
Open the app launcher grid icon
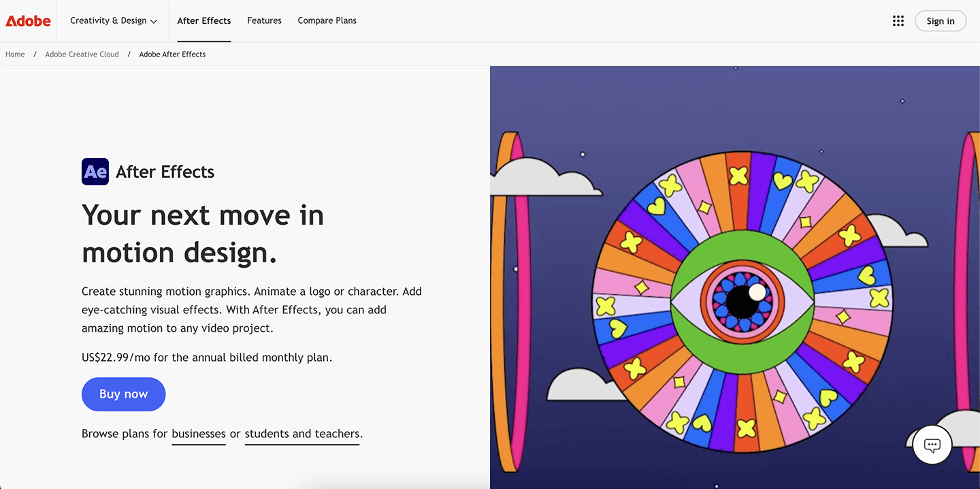pyautogui.click(x=898, y=20)
